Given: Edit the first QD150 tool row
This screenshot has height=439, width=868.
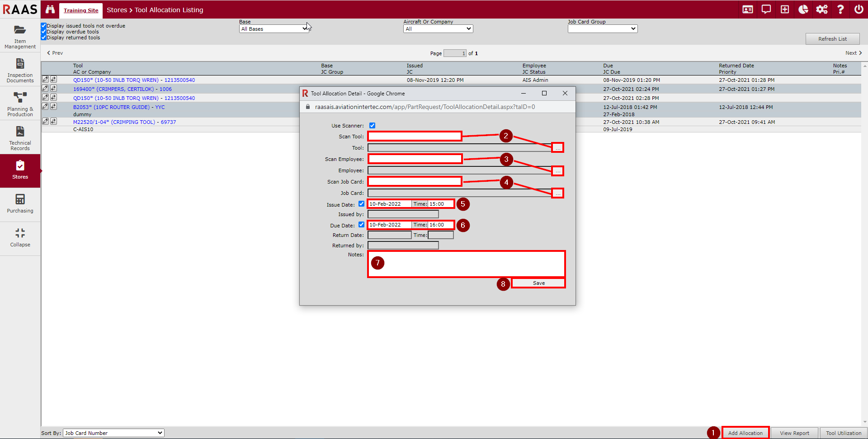Looking at the screenshot, I should (x=45, y=79).
